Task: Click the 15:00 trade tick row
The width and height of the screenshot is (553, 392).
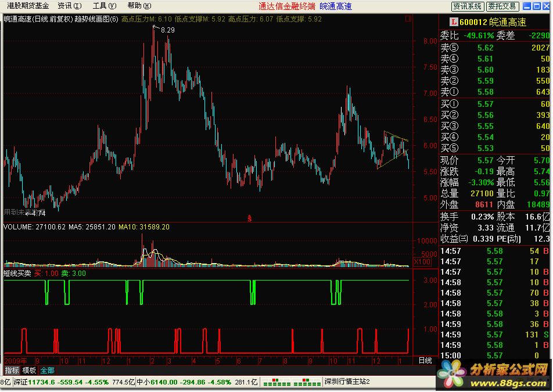Action: pos(495,355)
